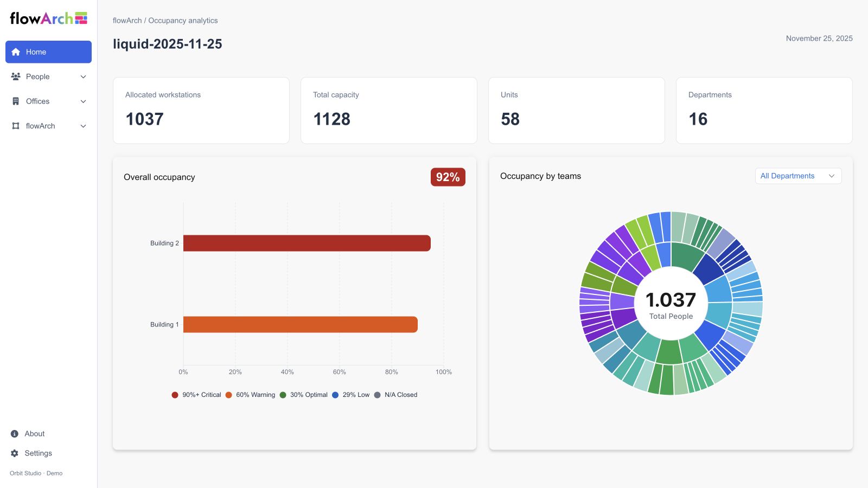Click the flowArch breadcrumb link
The width and height of the screenshot is (868, 488).
point(127,21)
